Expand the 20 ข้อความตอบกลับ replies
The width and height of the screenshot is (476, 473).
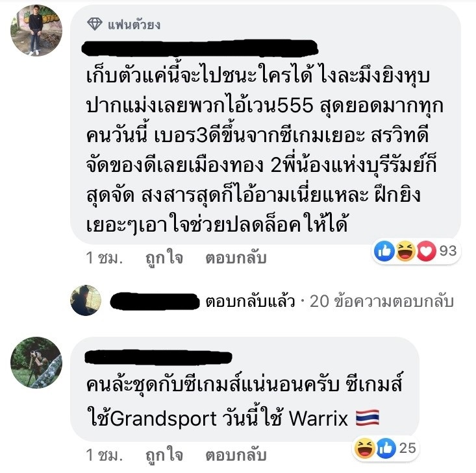382,301
